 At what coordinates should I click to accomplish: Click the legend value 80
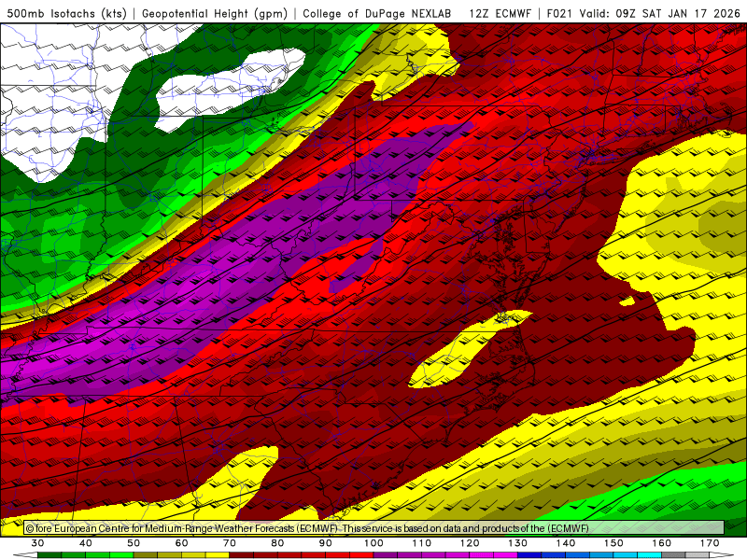coord(277,543)
